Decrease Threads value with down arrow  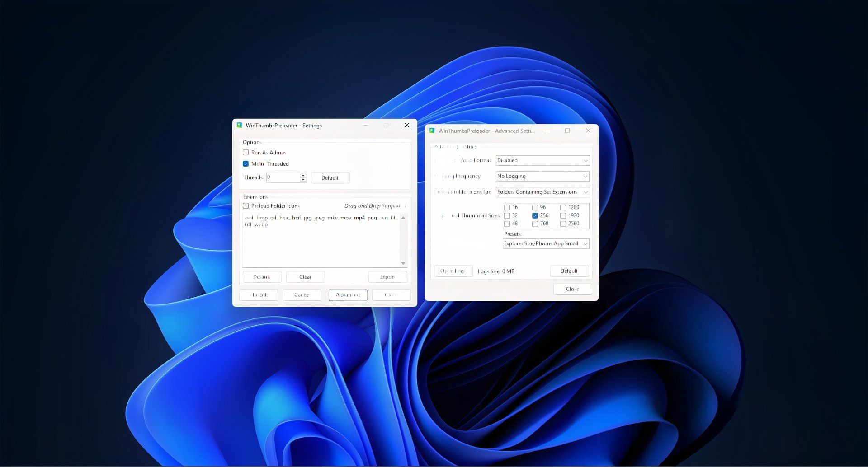[x=303, y=180]
